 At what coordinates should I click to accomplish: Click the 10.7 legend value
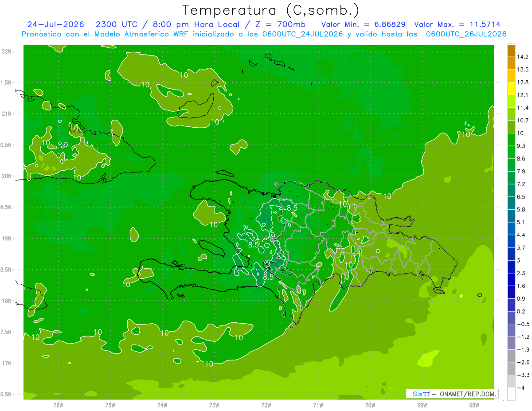click(x=523, y=121)
